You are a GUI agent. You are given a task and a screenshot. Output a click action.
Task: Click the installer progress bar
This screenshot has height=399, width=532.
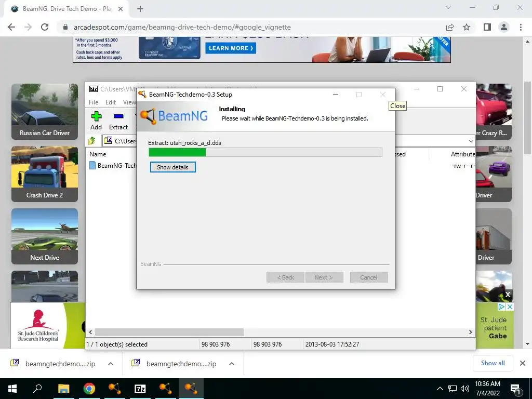(x=265, y=152)
